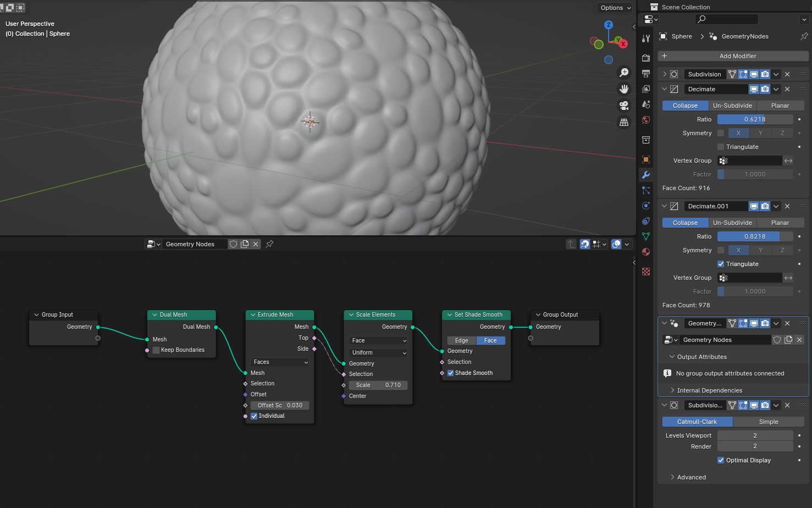Toggle fake user shield in node header
The image size is (812, 508).
(234, 244)
